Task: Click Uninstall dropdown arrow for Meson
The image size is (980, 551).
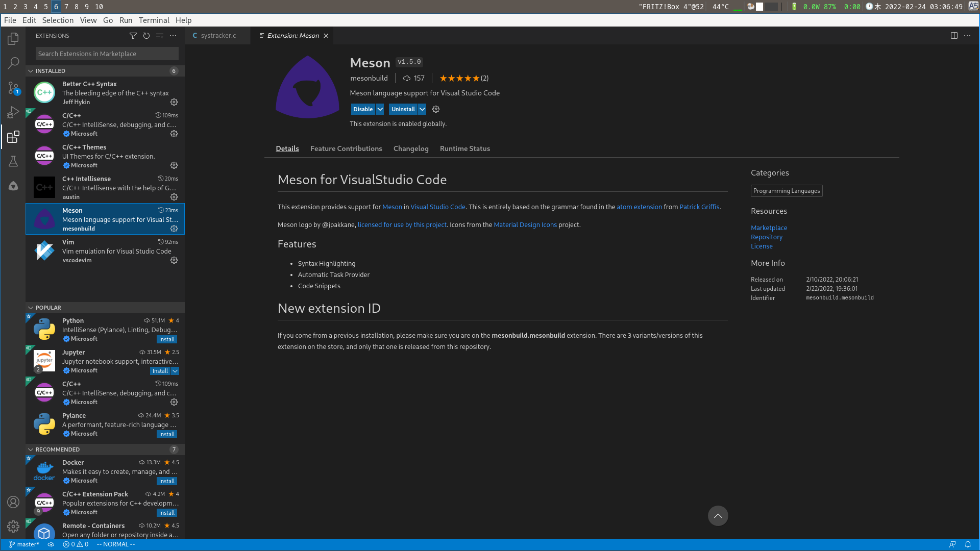Action: coord(422,109)
